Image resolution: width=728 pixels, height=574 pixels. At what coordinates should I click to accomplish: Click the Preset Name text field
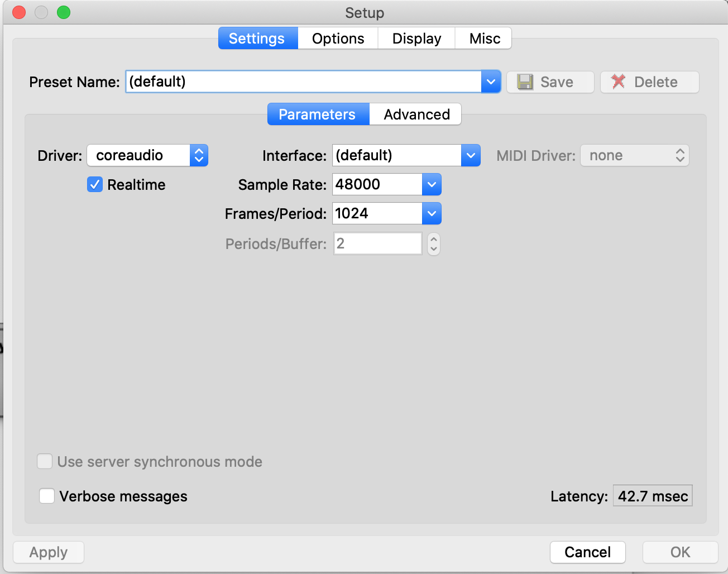[x=303, y=82]
